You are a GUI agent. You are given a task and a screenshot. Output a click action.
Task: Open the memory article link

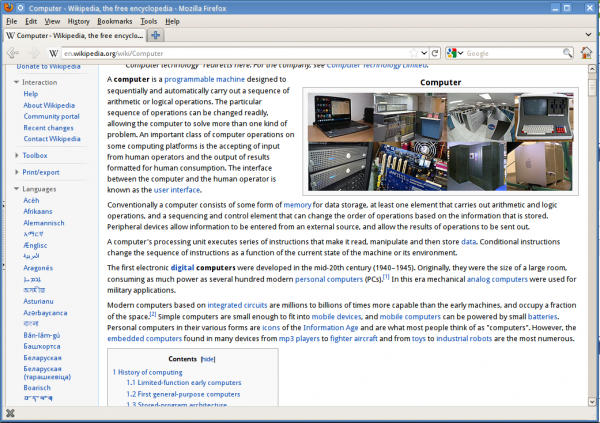(297, 205)
